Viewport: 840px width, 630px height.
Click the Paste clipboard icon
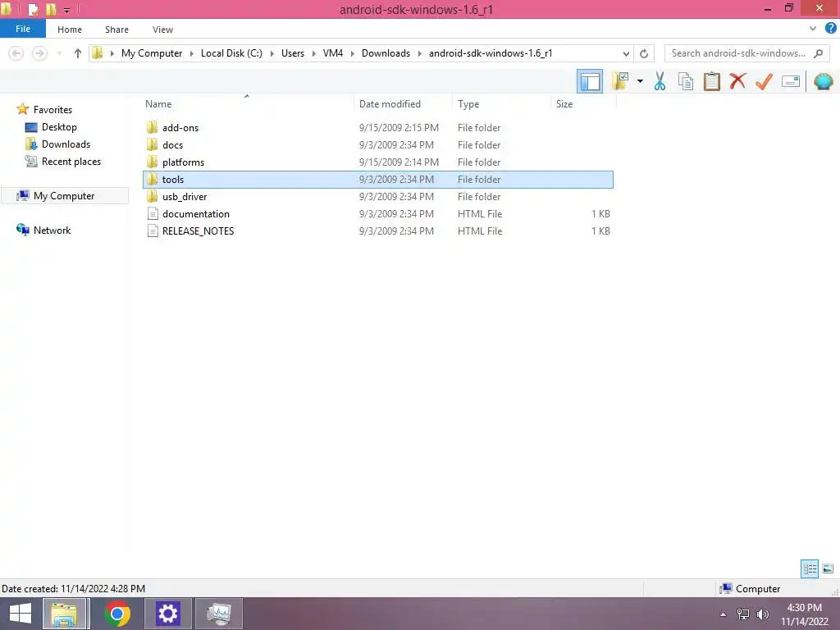711,81
